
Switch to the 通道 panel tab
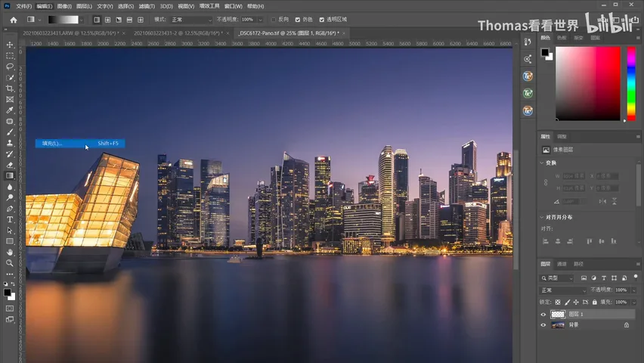pyautogui.click(x=562, y=264)
